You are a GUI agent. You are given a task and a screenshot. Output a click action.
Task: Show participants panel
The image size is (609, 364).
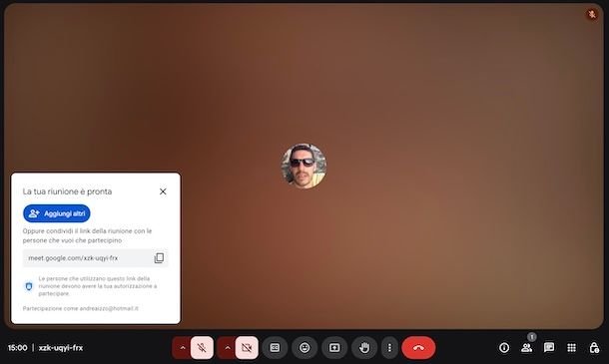point(527,348)
